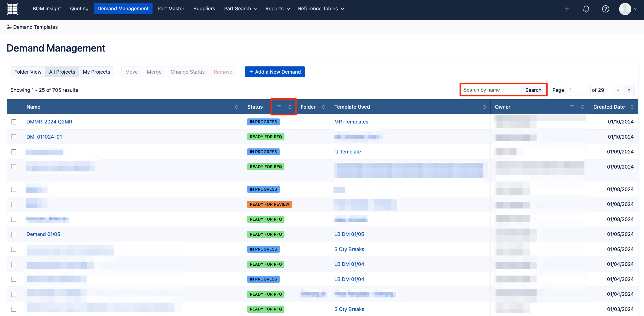Sort by Name column arrows
This screenshot has height=316, width=644.
(x=237, y=107)
